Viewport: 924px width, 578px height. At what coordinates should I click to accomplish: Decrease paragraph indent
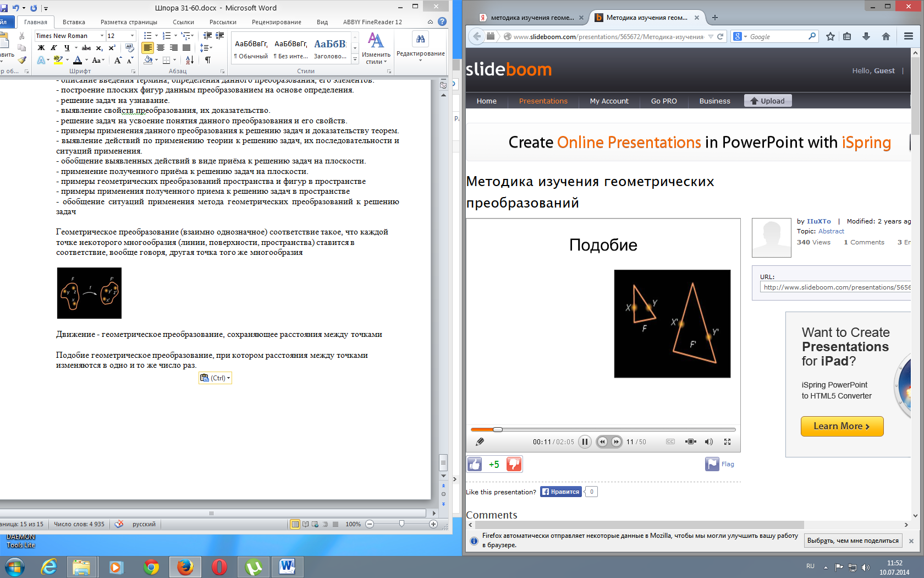pyautogui.click(x=207, y=36)
